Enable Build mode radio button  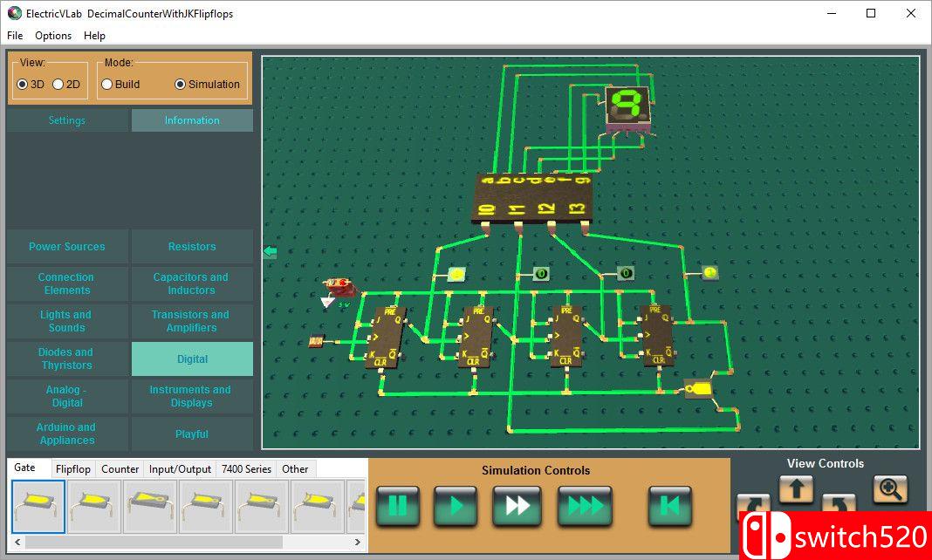point(107,85)
